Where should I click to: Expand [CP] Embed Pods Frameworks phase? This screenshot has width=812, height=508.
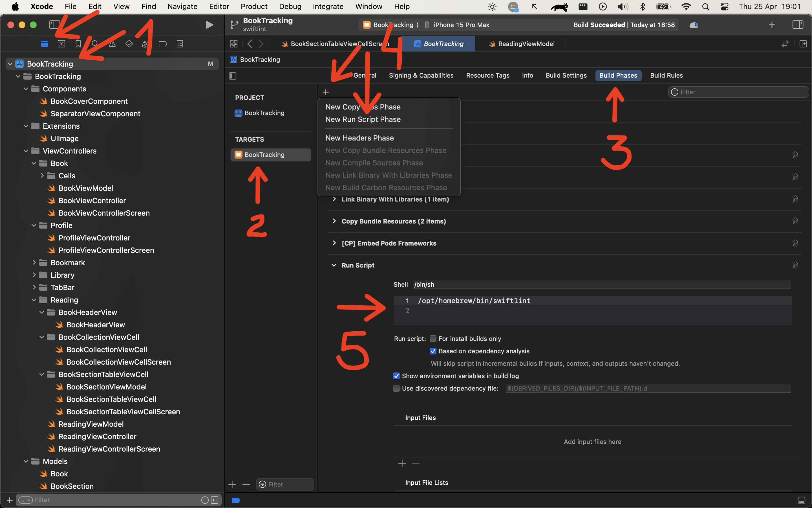tap(334, 243)
